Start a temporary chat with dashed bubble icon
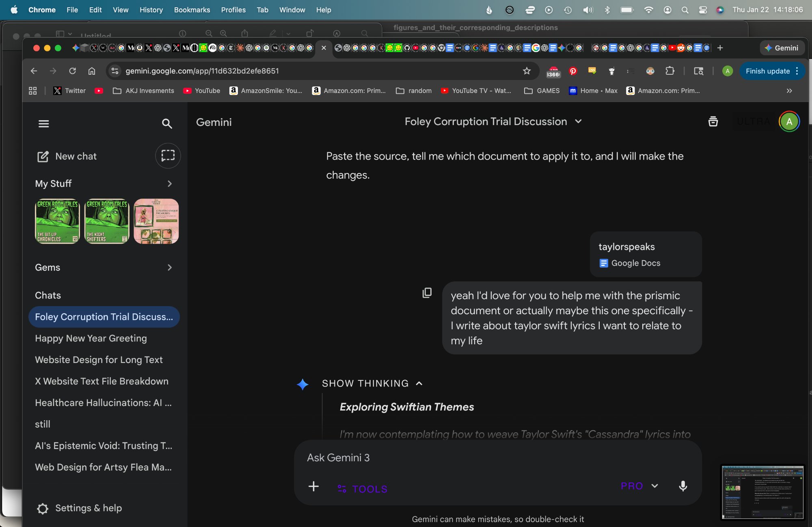This screenshot has height=527, width=812. [x=168, y=156]
